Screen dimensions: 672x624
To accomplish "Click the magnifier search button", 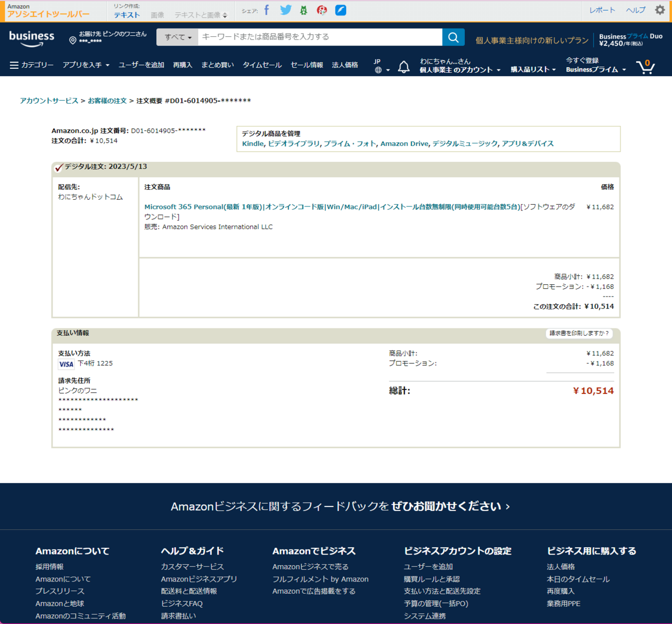I will [x=454, y=37].
